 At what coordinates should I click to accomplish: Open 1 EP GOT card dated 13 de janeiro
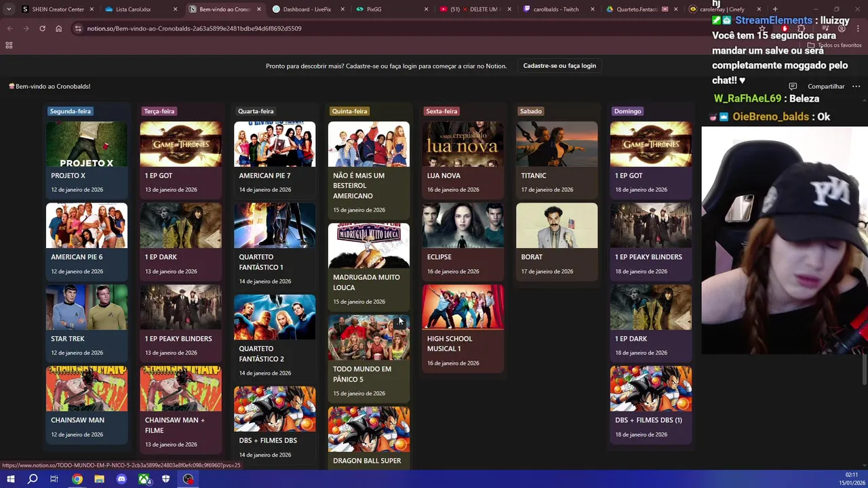(180, 159)
